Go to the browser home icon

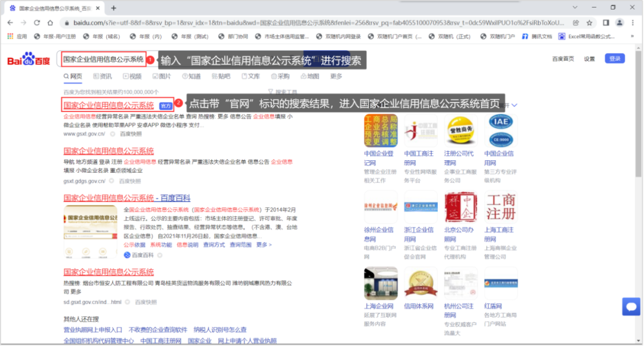[50, 23]
